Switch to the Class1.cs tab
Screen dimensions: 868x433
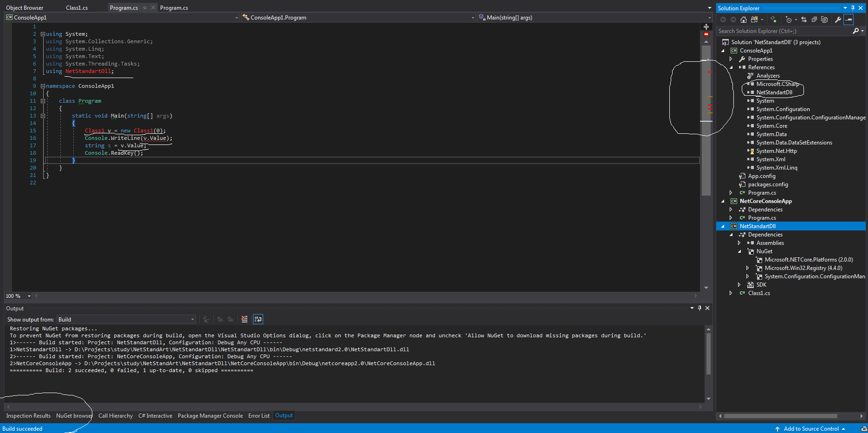pos(77,8)
